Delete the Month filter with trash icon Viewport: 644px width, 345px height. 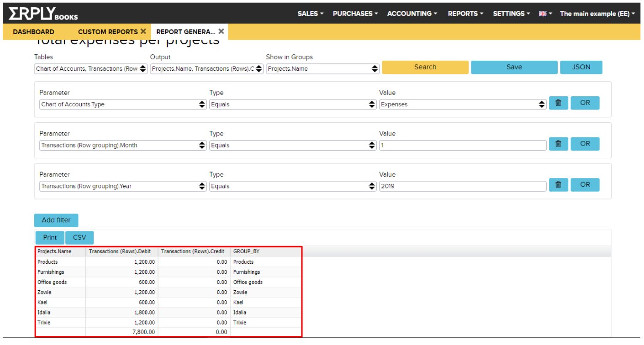click(x=558, y=144)
